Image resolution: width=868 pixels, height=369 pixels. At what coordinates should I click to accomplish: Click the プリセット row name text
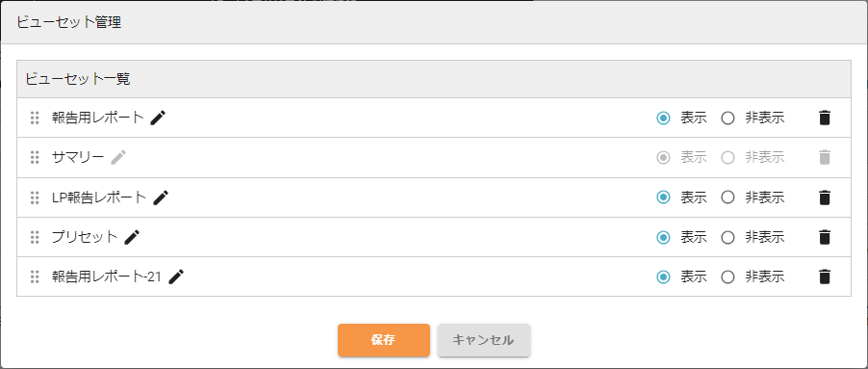85,238
